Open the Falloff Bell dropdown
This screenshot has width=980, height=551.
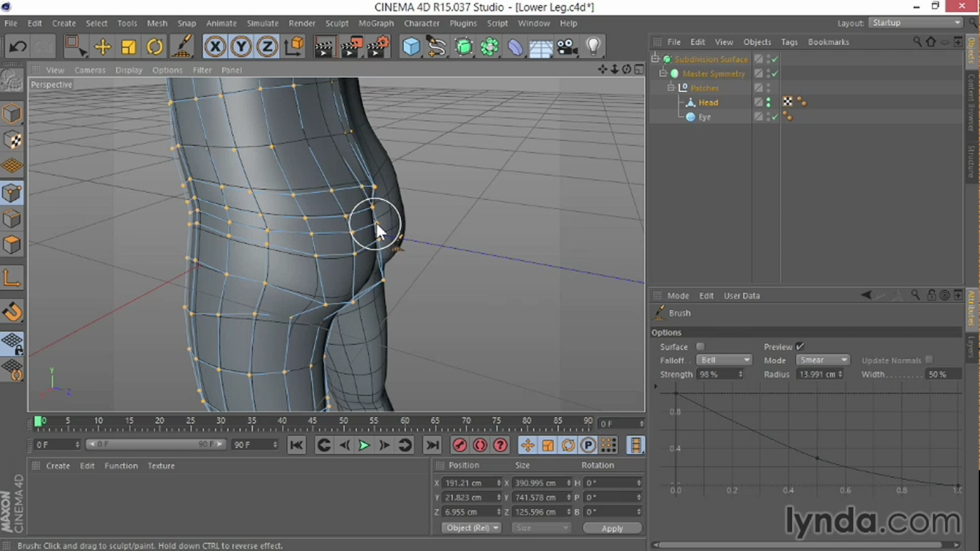tap(724, 360)
